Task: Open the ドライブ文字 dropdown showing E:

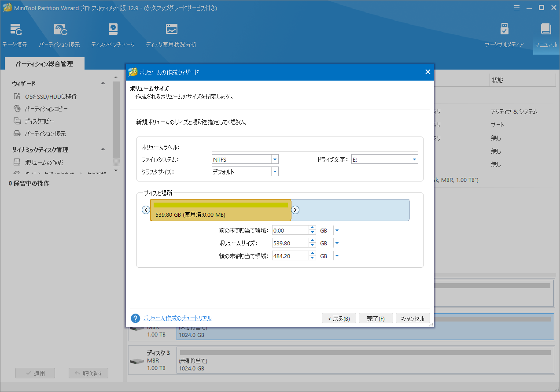Action: click(414, 159)
